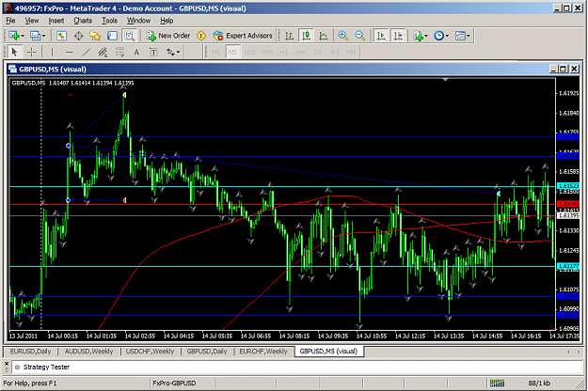Click the vertical line drawing tool

(52, 52)
